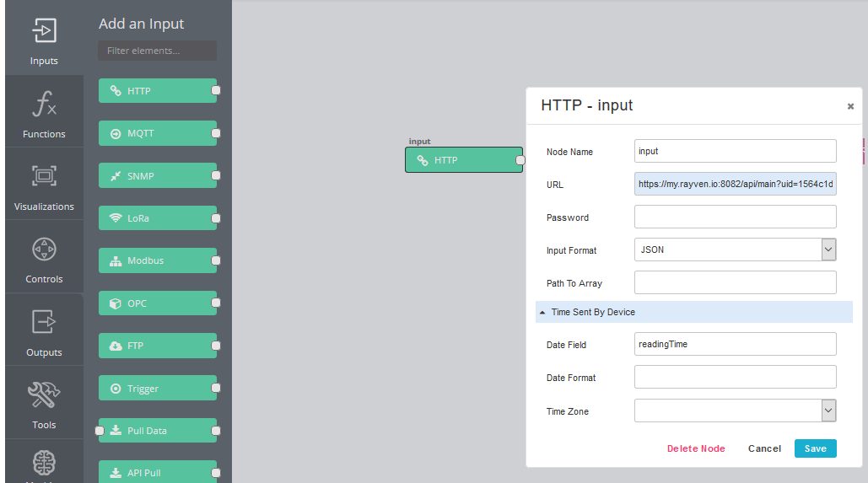
Task: Click the FTP cloud icon in palette
Action: tap(115, 346)
